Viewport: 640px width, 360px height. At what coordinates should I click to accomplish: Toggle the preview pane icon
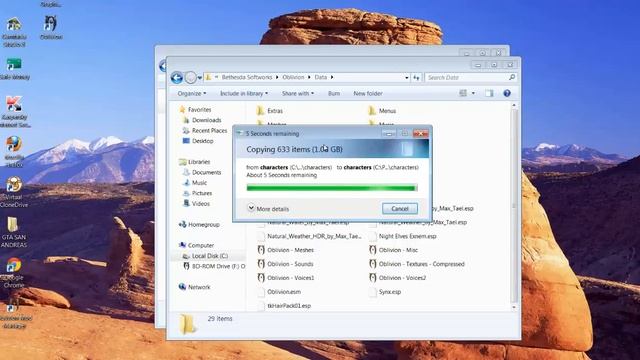(x=489, y=93)
